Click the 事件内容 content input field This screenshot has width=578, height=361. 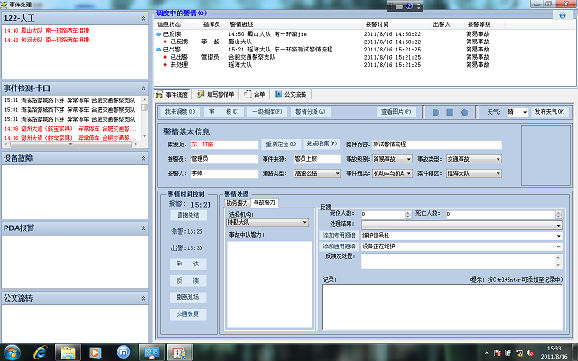pyautogui.click(x=437, y=145)
